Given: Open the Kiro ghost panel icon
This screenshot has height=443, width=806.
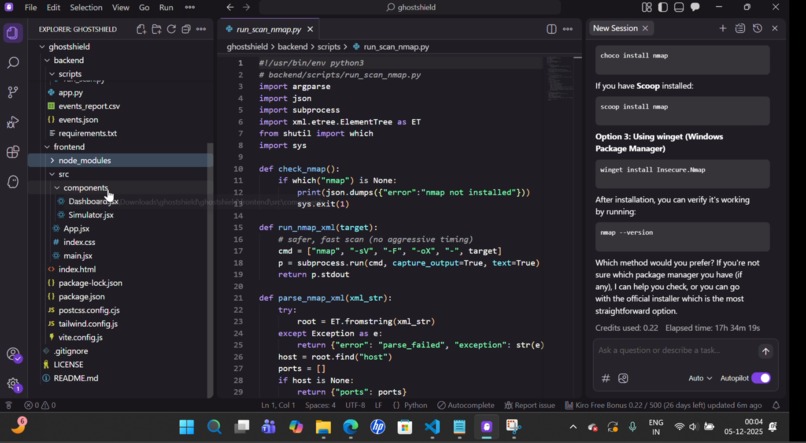Looking at the screenshot, I should 13,181.
